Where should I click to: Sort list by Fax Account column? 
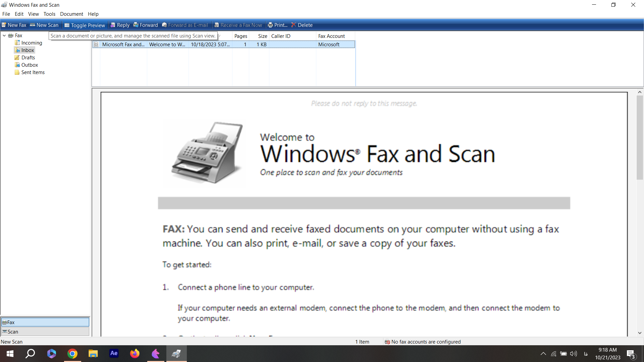335,36
